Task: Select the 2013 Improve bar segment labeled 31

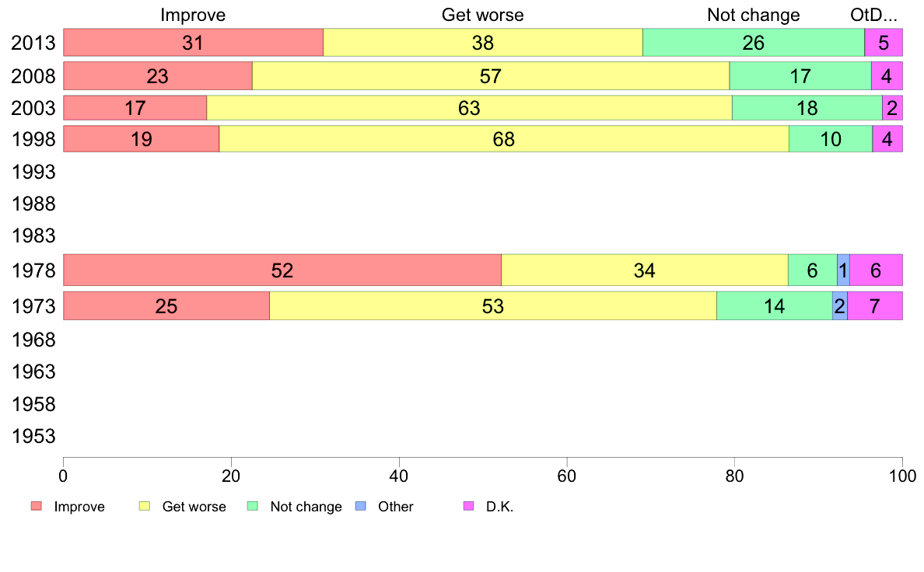Action: point(193,43)
